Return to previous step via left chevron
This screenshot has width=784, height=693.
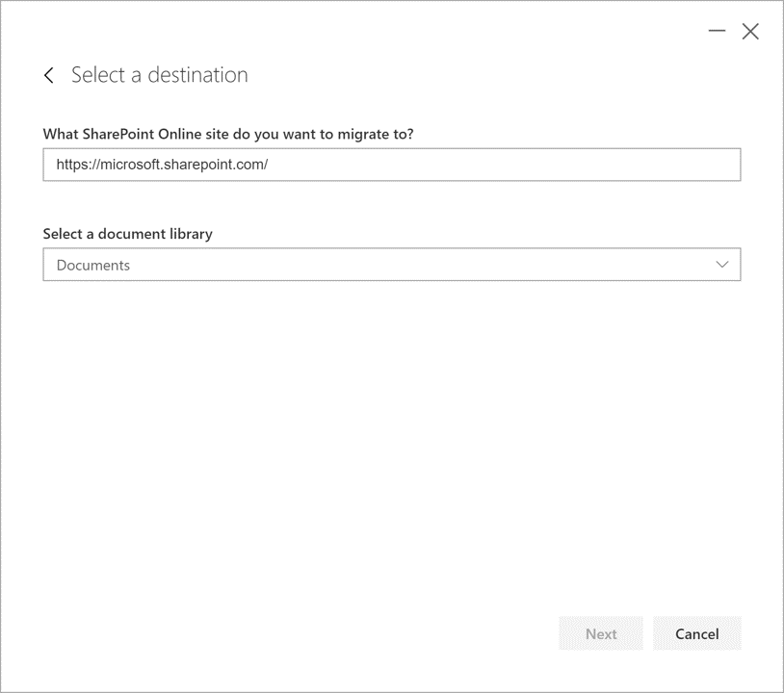pos(49,75)
